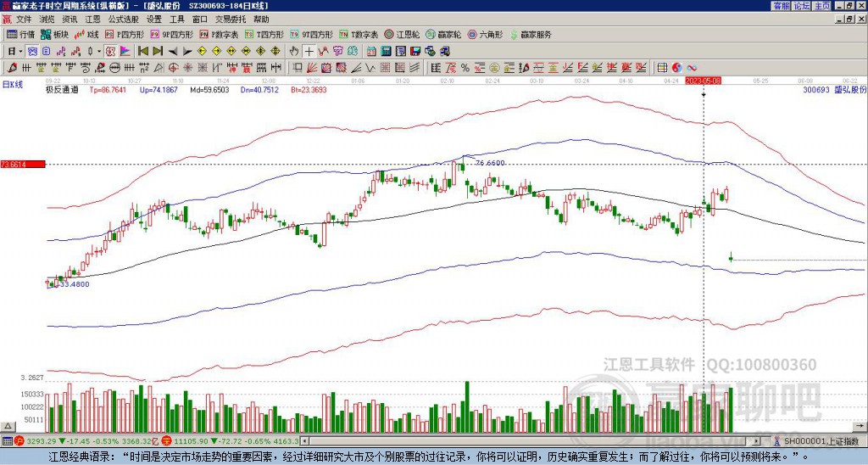Click the 论坛 forum link
This screenshot has height=465, width=868.
[801, 5]
